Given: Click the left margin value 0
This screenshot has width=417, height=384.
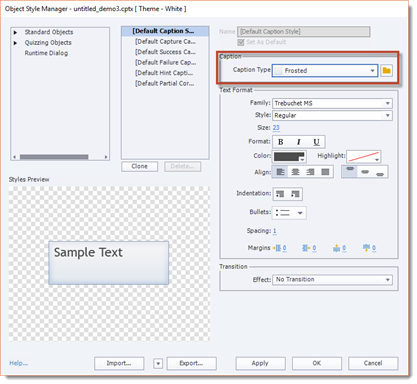Looking at the screenshot, I should pyautogui.click(x=284, y=248).
